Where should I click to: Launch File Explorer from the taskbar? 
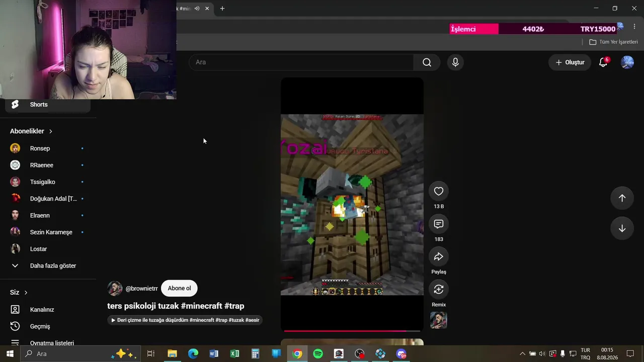(172, 354)
